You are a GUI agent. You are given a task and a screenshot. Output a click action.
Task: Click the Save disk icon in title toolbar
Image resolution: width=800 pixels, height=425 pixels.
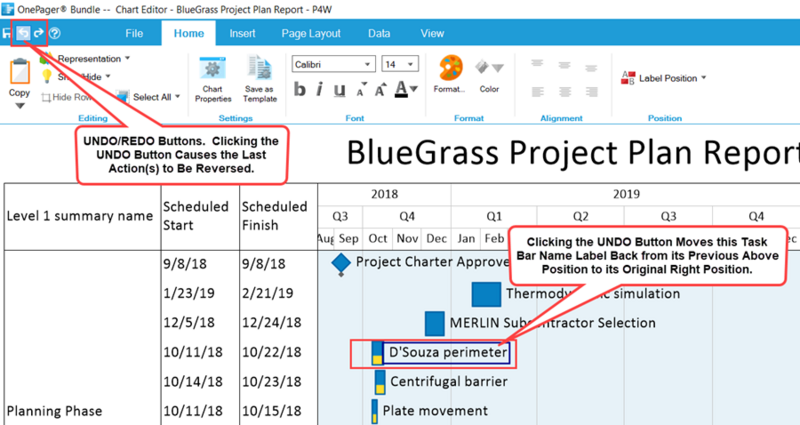tap(7, 33)
